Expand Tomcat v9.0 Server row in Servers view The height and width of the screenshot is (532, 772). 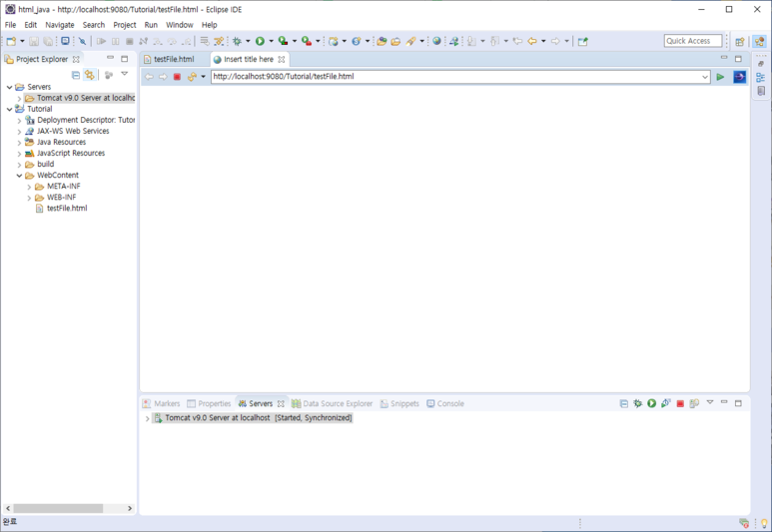tap(147, 419)
